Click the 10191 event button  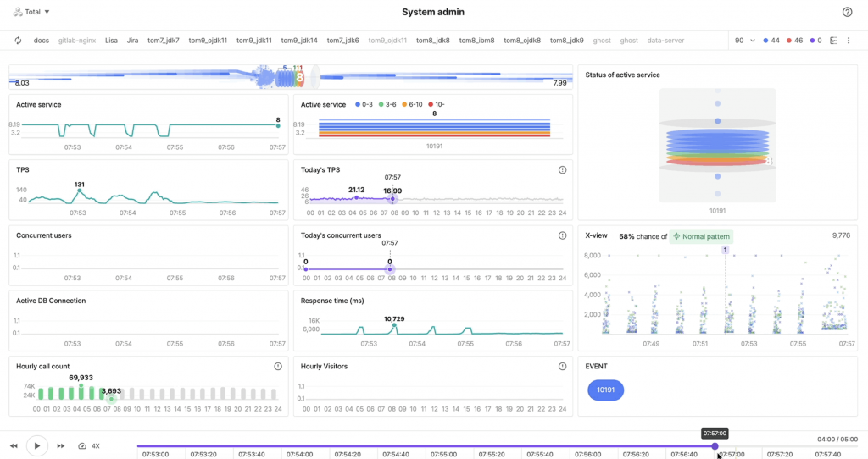click(605, 390)
